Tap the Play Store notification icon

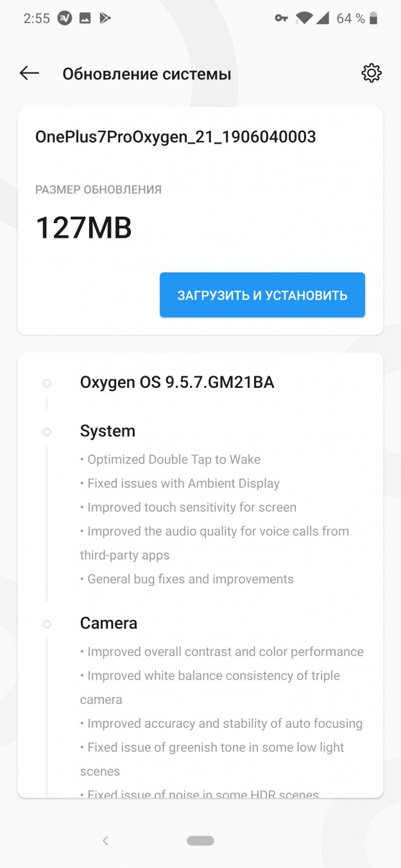(105, 19)
